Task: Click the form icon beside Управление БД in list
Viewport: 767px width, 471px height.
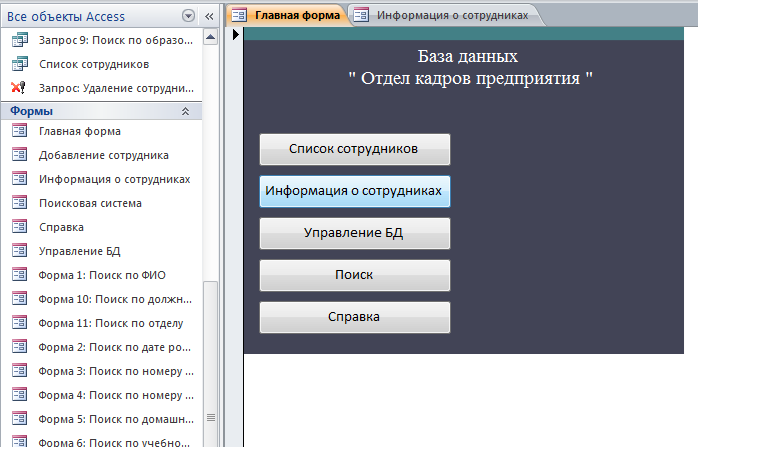Action: pos(18,251)
